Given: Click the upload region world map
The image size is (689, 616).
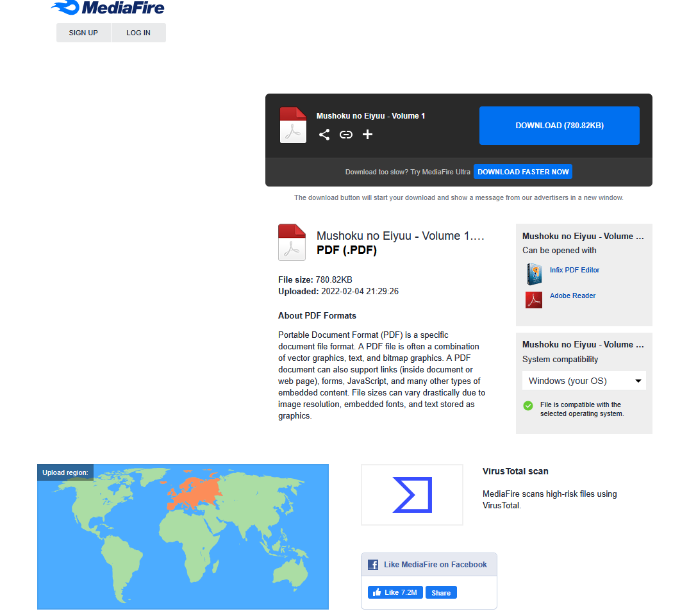Looking at the screenshot, I should [183, 537].
